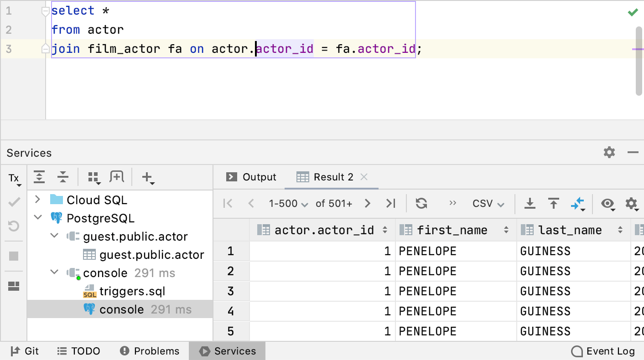This screenshot has width=644, height=360.
Task: Open the 1-500 page size dropdown
Action: (288, 203)
